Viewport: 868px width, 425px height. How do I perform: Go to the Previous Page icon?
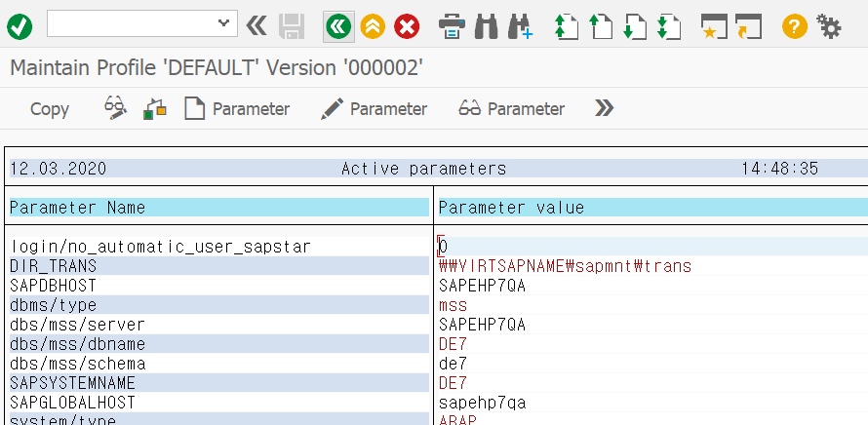601,26
